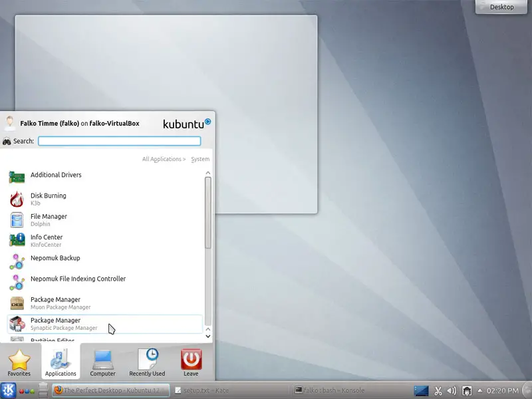Click the Kubuntu logo in menu header
The width and height of the screenshot is (532, 399).
pyautogui.click(x=187, y=124)
